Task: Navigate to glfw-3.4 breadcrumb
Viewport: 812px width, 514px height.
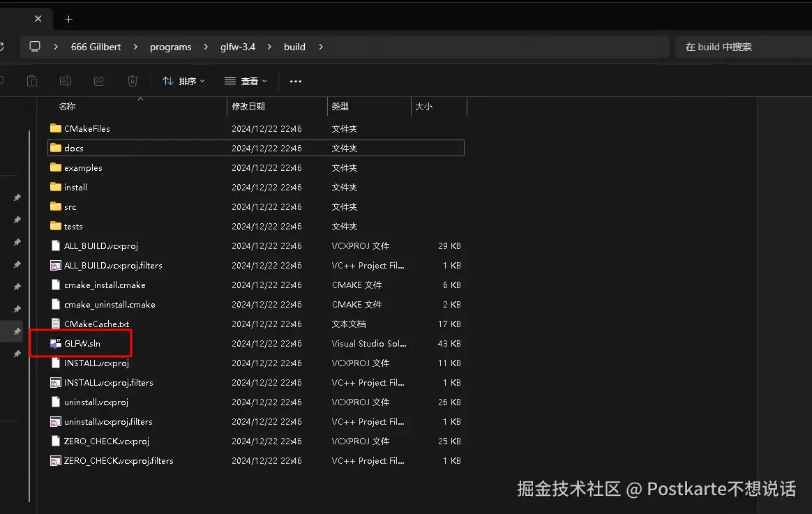Action: coord(238,47)
